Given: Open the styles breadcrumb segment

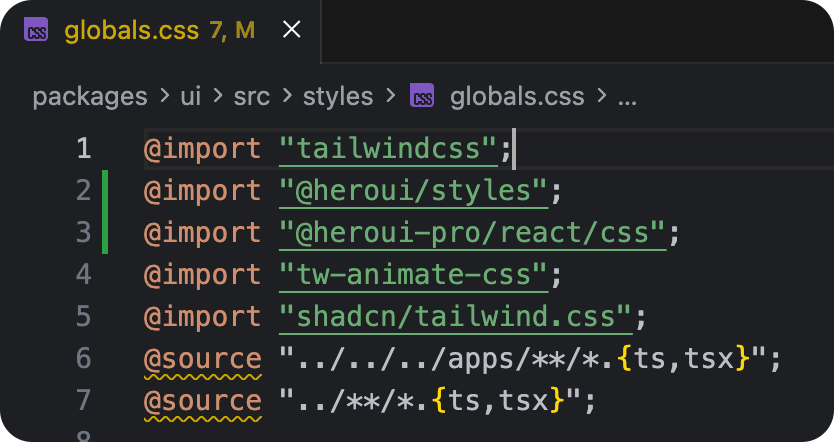Looking at the screenshot, I should 338,97.
